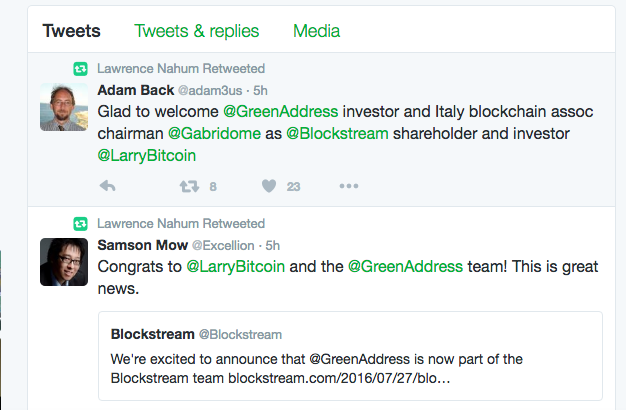Select the Tweets tab
626x410 pixels.
click(71, 31)
